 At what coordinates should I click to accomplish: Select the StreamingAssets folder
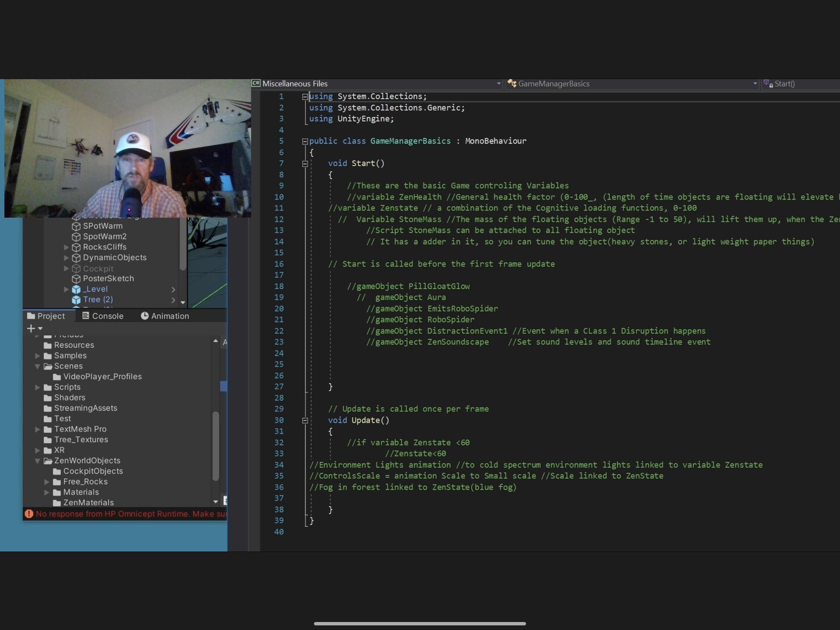(x=85, y=408)
